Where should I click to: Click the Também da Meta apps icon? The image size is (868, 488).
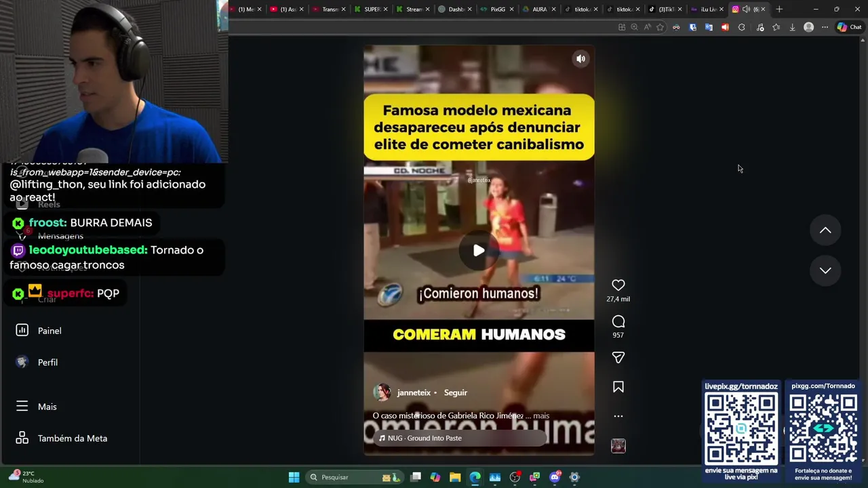(22, 438)
